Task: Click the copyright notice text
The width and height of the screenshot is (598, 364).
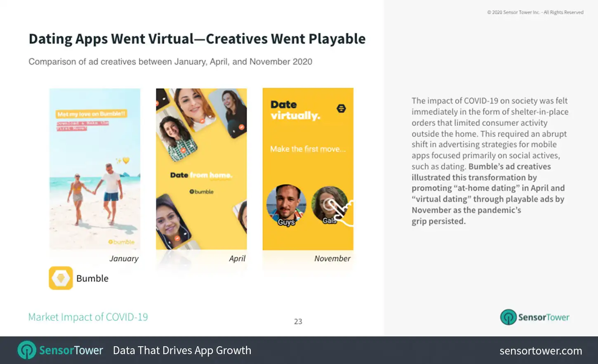Action: 535,12
